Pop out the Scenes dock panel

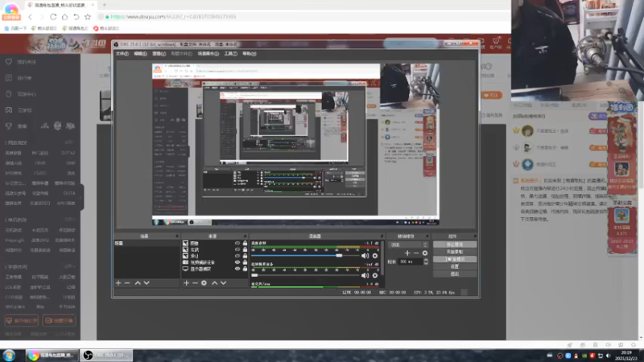click(177, 237)
